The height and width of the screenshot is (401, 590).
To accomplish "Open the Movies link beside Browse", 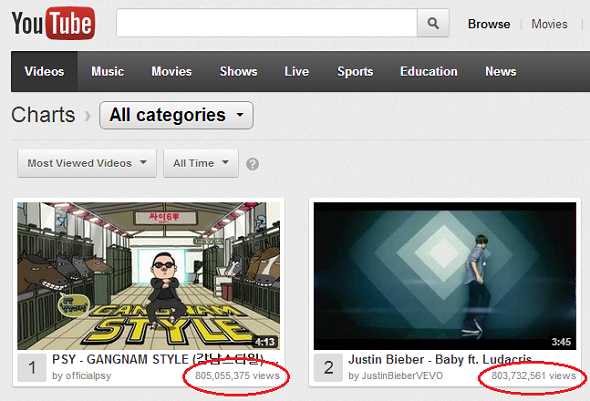I will tap(549, 24).
